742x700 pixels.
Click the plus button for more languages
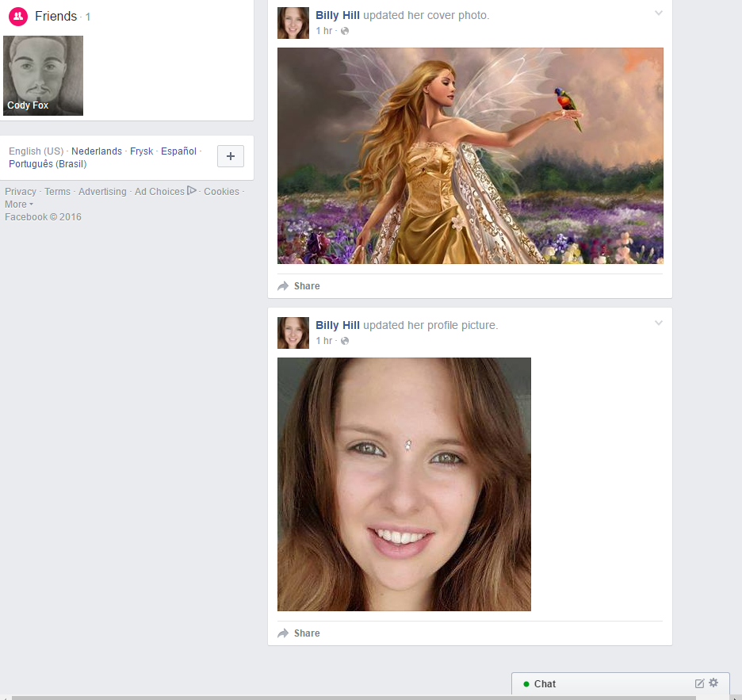[231, 156]
